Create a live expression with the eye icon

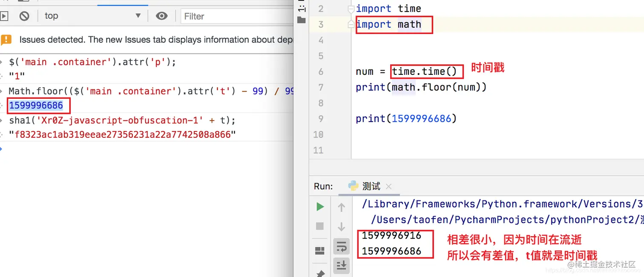(x=161, y=16)
